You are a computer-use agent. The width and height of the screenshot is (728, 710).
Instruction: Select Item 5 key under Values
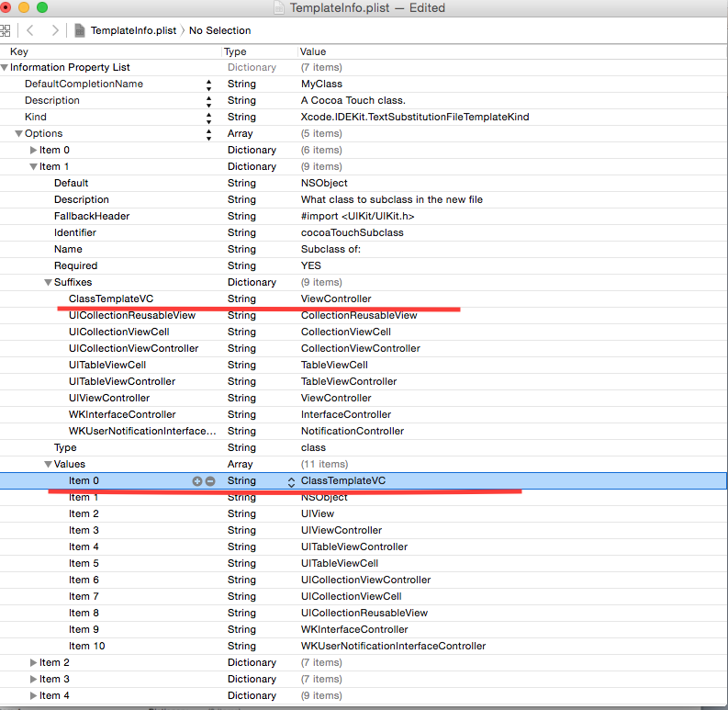[84, 563]
